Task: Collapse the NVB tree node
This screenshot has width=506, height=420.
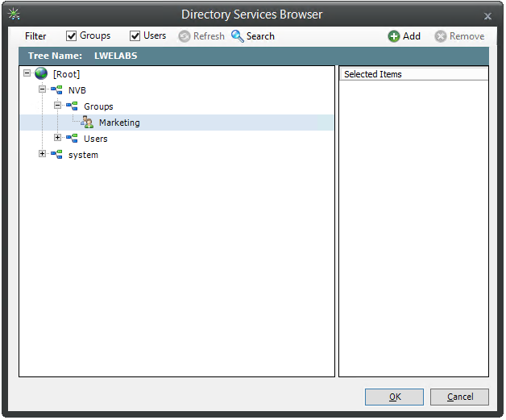Action: [x=42, y=89]
